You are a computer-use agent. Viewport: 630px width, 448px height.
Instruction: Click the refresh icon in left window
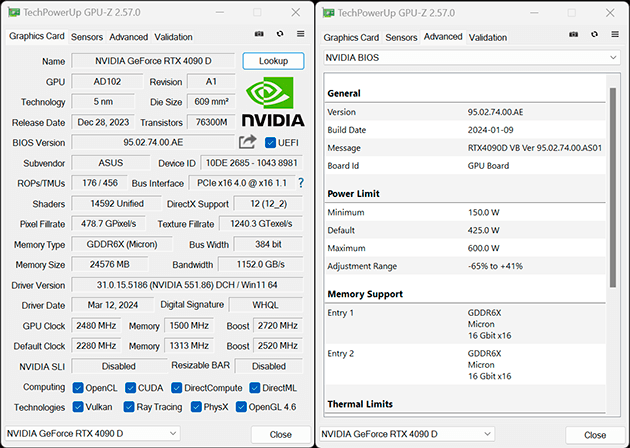coord(280,34)
